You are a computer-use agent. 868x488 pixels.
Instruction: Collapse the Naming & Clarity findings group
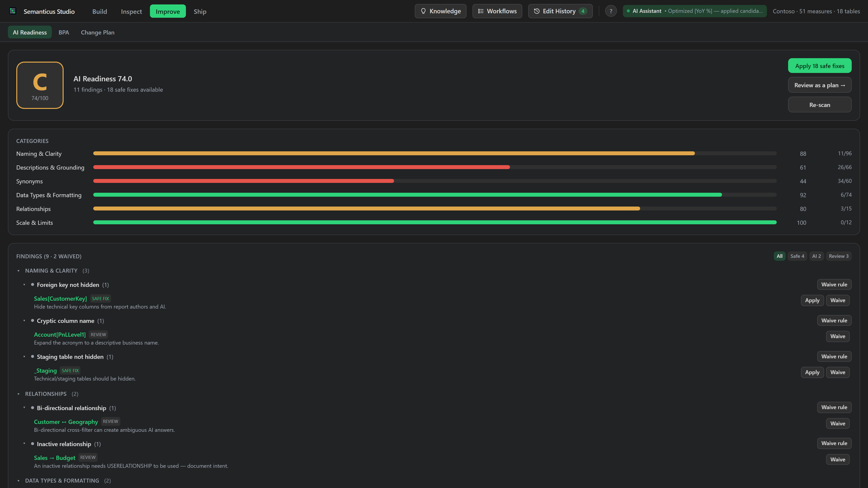(x=18, y=271)
